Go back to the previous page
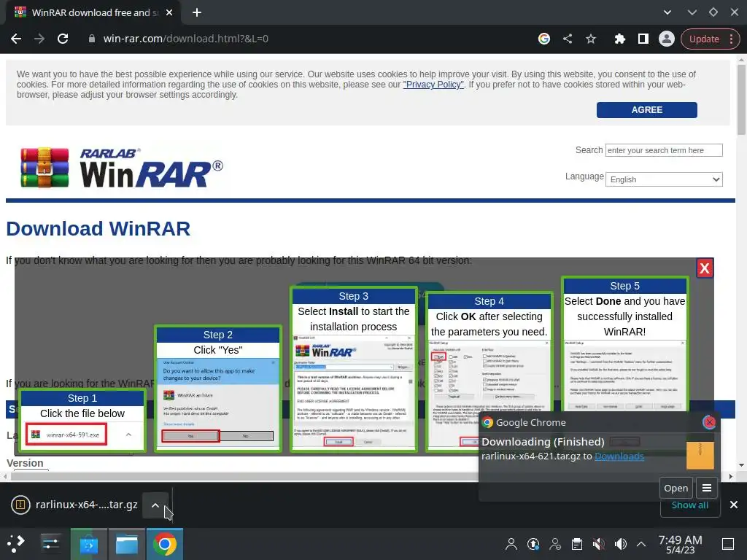This screenshot has width=747, height=560. (16, 39)
